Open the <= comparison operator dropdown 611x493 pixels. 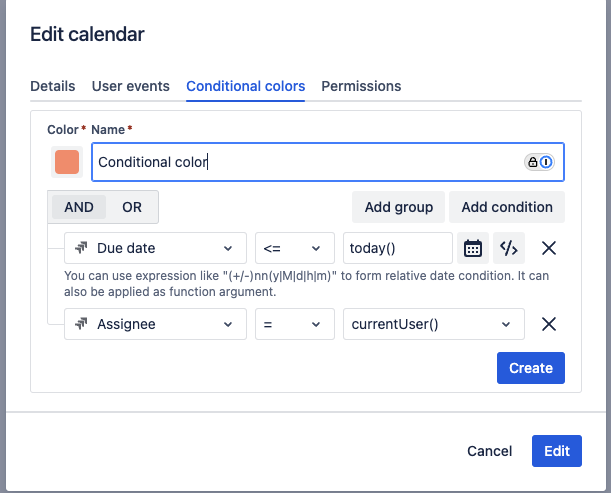pyautogui.click(x=294, y=248)
